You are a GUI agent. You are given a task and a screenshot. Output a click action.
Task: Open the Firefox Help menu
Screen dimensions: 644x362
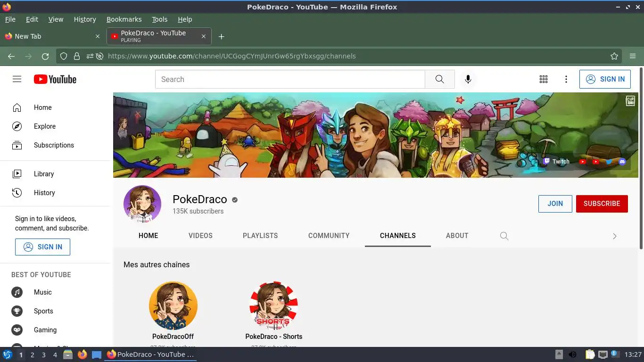(185, 19)
